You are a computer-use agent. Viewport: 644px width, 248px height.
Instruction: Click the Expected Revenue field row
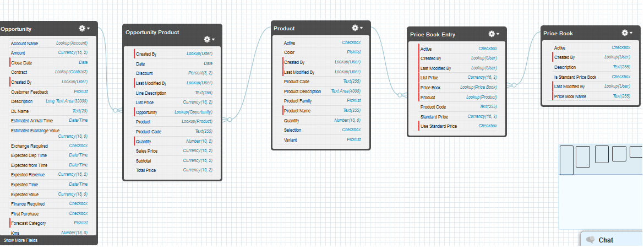tap(49, 175)
